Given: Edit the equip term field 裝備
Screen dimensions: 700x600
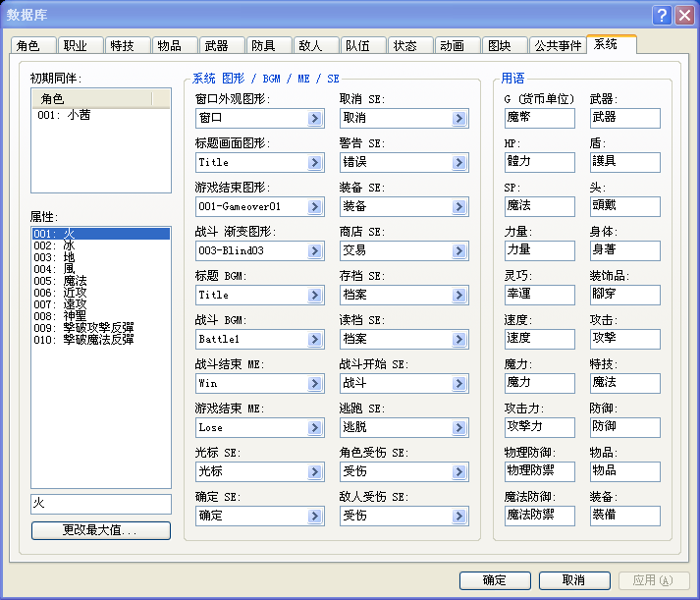Looking at the screenshot, I should tap(625, 516).
